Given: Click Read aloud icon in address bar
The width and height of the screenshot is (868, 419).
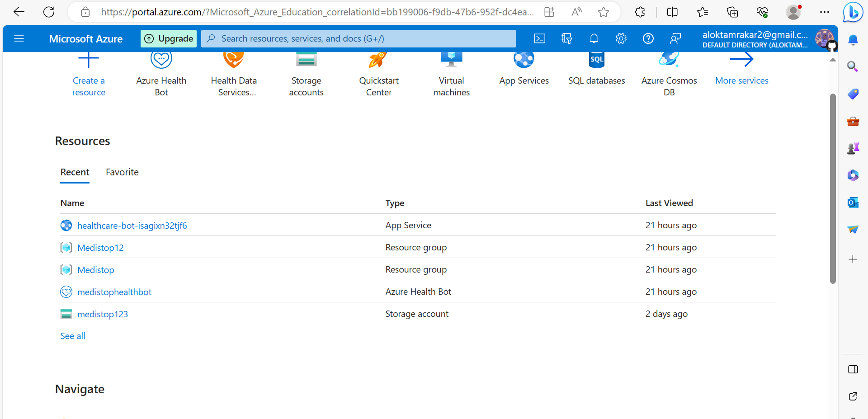Looking at the screenshot, I should coord(576,12).
